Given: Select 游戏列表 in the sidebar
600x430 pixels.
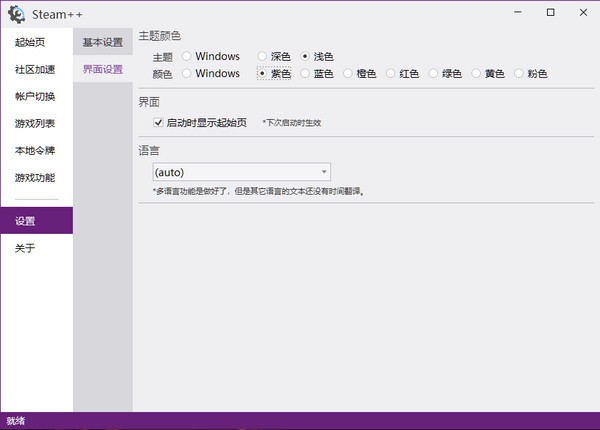Looking at the screenshot, I should coord(35,124).
